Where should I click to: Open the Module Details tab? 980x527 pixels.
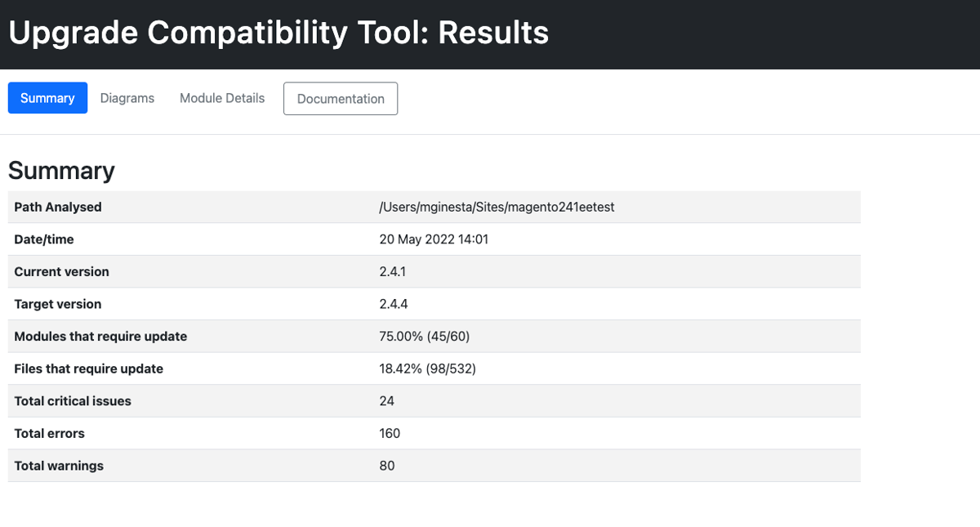pos(221,97)
